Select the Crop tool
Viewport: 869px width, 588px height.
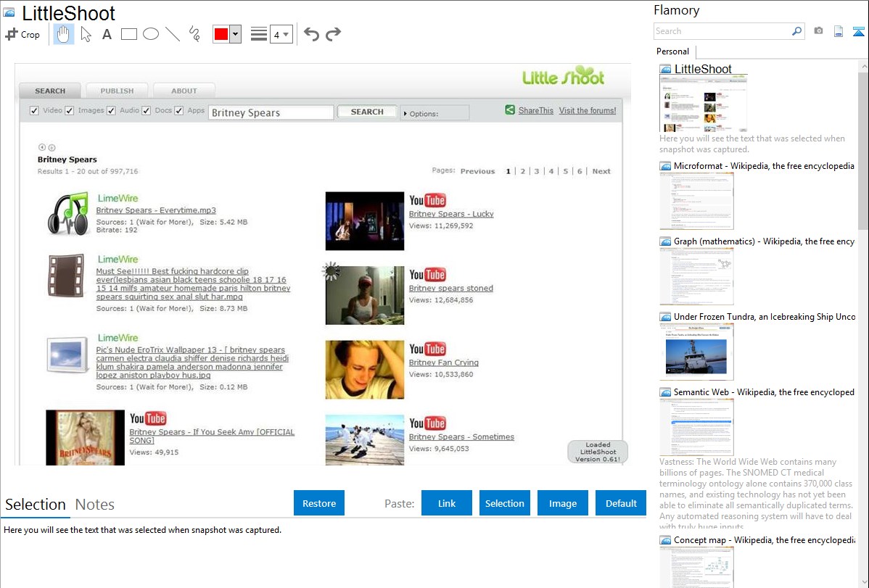click(x=22, y=34)
